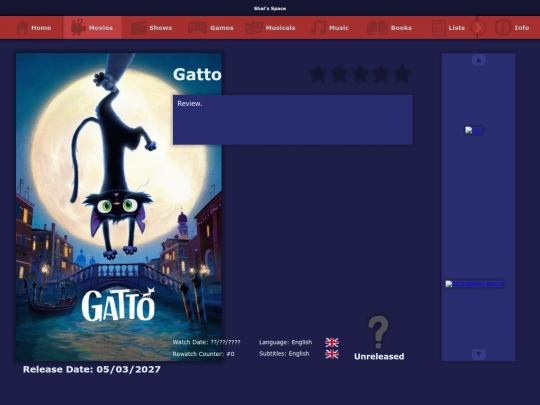
Task: Click the second rating star
Action: pos(339,74)
